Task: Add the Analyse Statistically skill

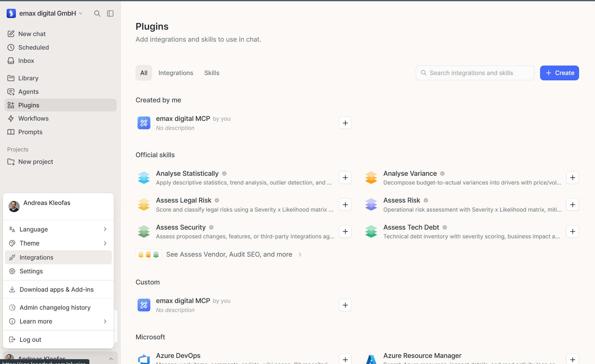Action: coord(345,178)
